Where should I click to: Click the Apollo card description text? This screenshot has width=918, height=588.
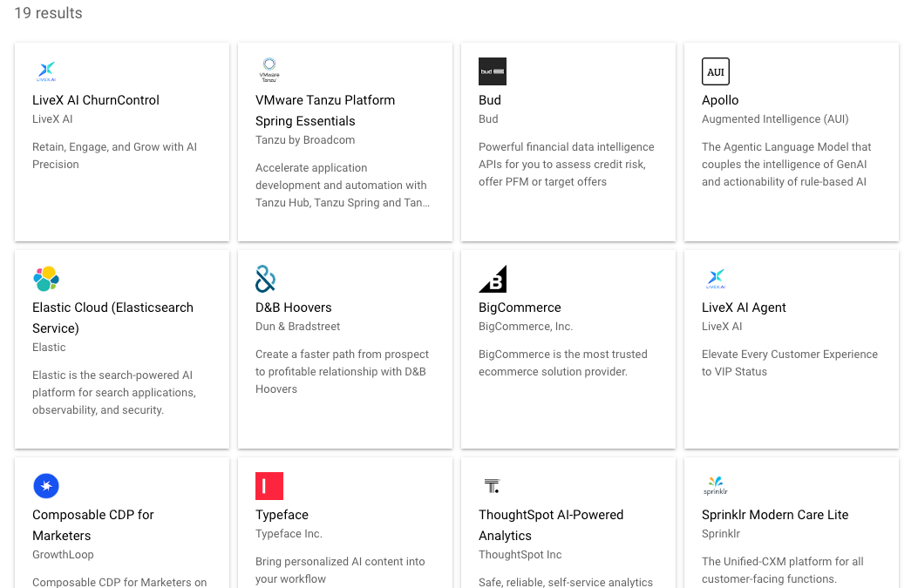click(x=786, y=165)
